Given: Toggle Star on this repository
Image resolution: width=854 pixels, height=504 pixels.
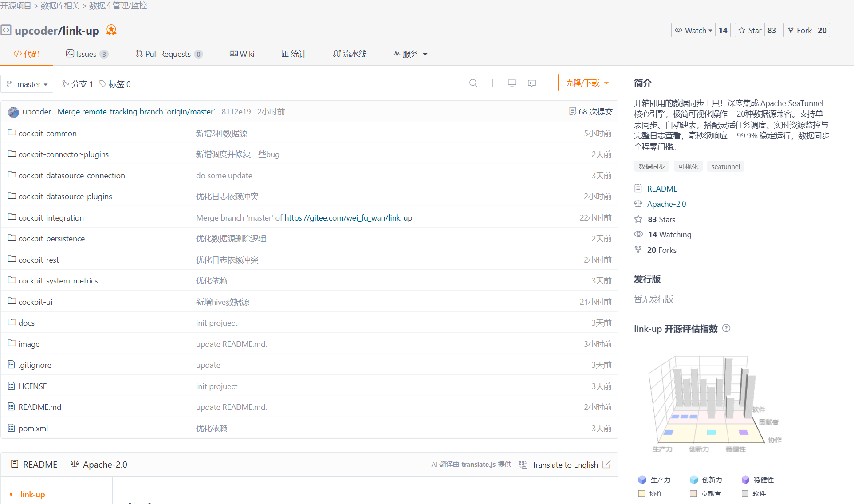Looking at the screenshot, I should pos(750,30).
